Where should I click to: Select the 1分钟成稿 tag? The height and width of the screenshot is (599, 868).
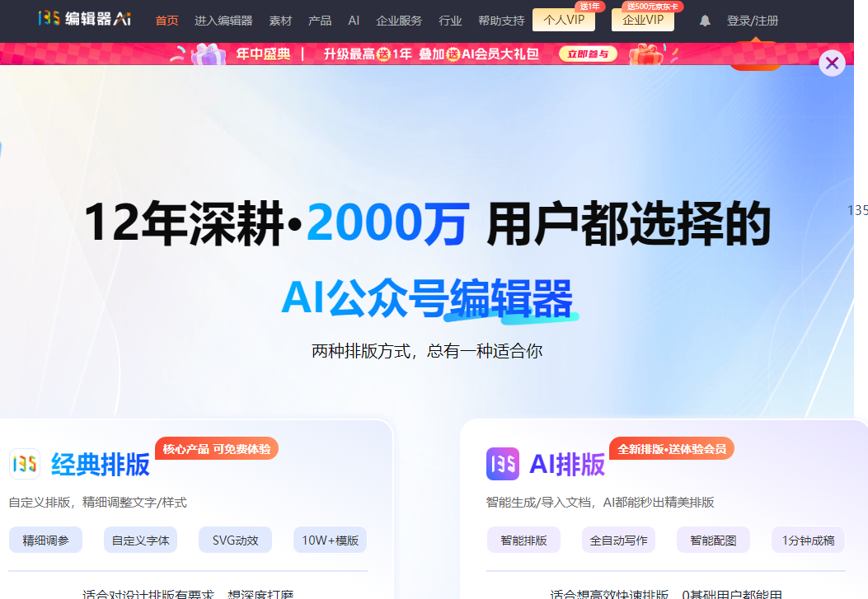coord(808,540)
